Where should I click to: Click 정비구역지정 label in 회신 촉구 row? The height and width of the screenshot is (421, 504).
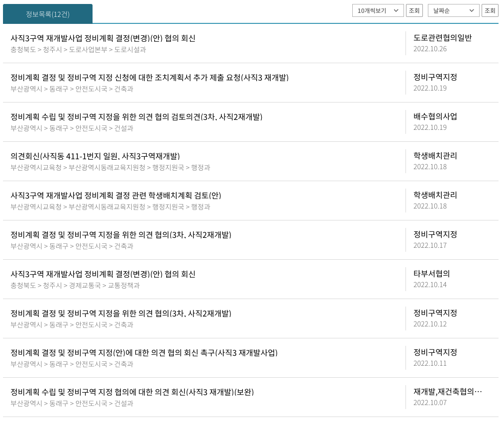click(x=435, y=352)
